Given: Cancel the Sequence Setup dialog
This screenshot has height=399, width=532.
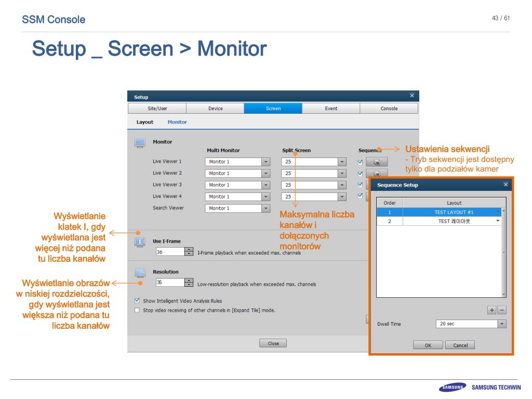Looking at the screenshot, I should 460,345.
